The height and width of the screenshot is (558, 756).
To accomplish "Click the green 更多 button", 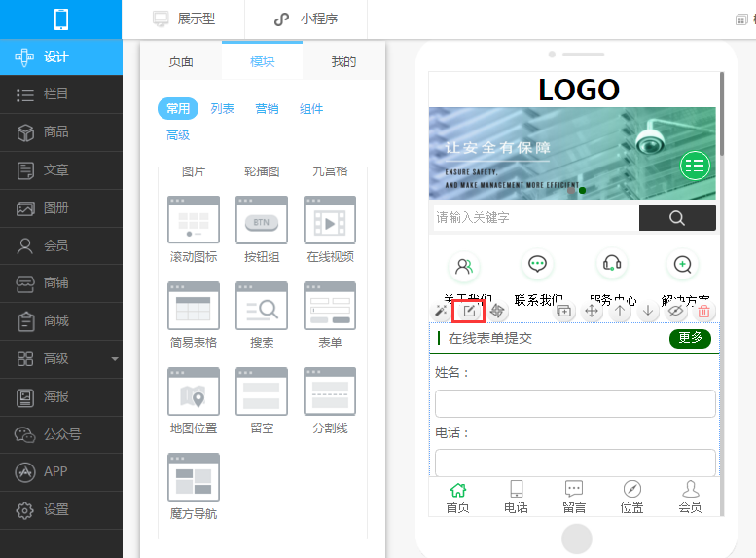I will (690, 338).
